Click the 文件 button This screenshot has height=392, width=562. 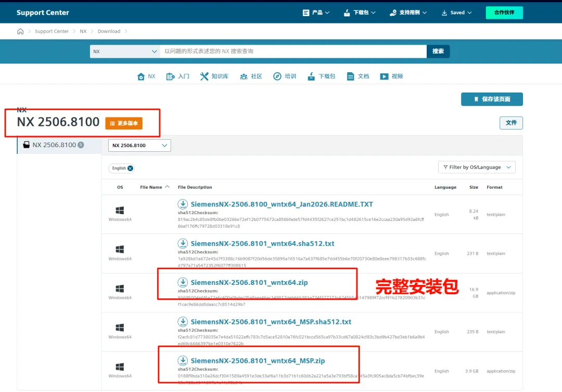point(511,123)
